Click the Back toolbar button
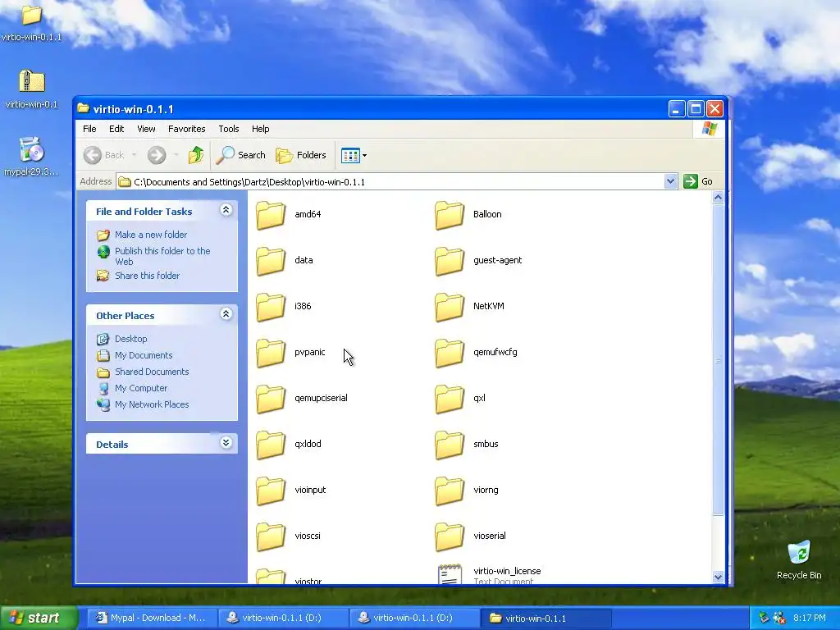The width and height of the screenshot is (840, 630). tap(104, 155)
